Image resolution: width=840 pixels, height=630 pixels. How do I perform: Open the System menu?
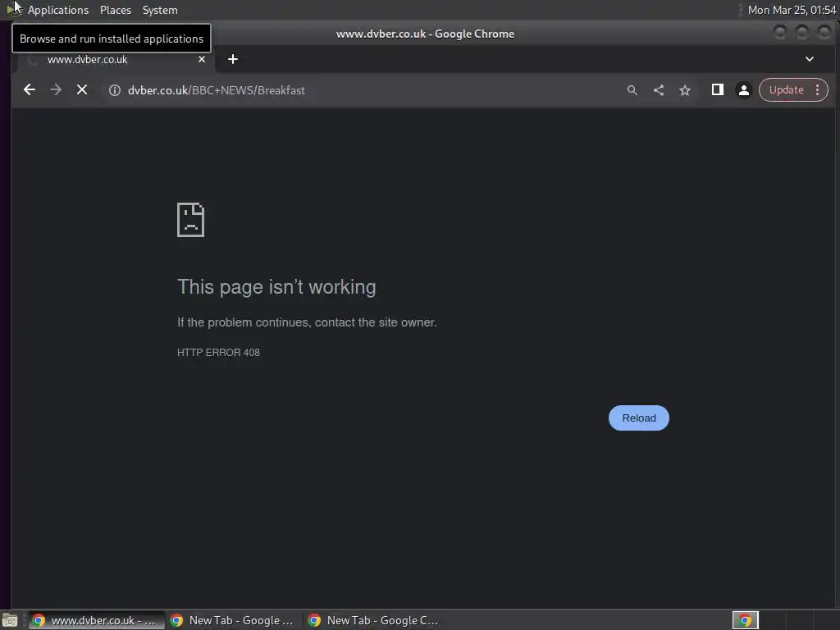160,10
